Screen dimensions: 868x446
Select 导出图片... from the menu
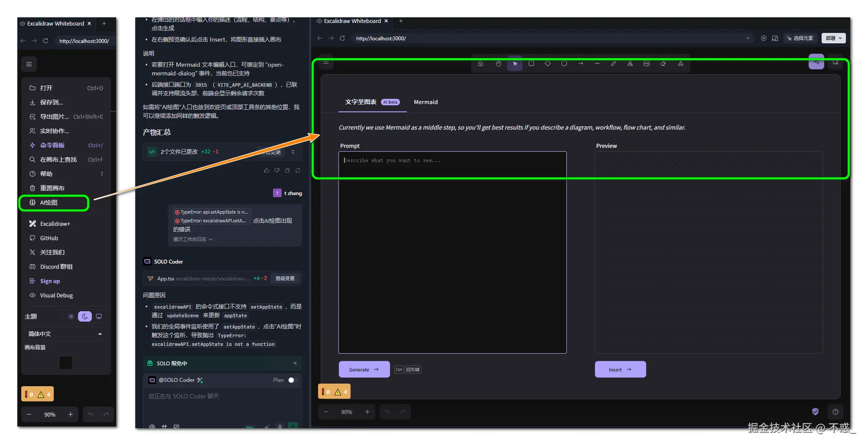click(x=66, y=117)
